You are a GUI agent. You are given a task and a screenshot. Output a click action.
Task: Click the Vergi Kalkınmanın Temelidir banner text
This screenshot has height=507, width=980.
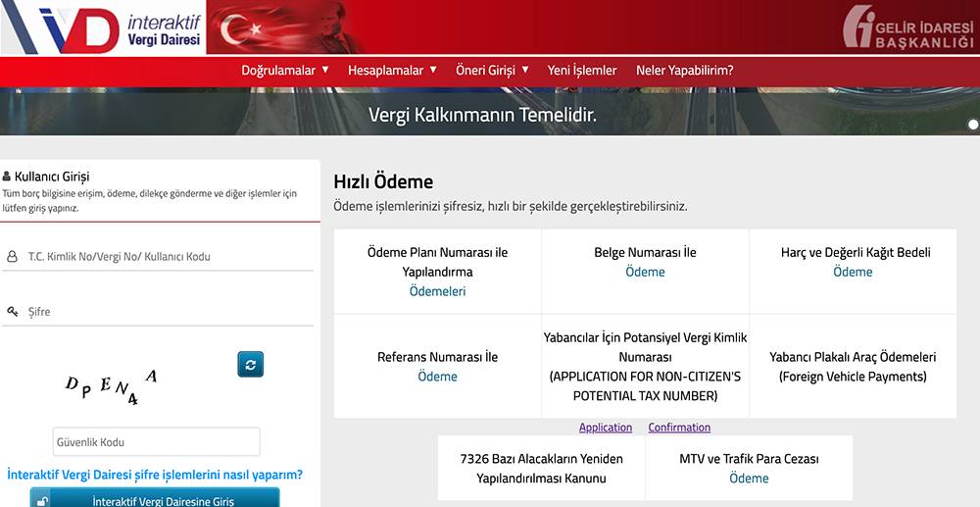tap(482, 115)
